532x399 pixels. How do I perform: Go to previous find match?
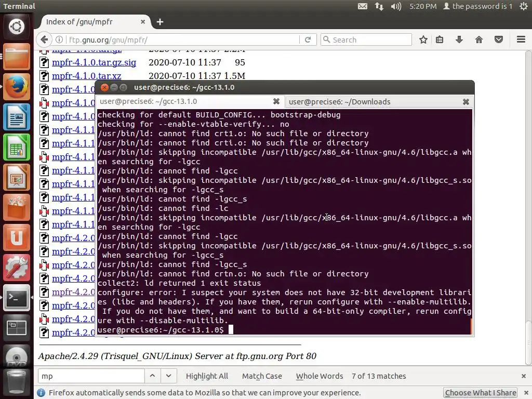152,376
